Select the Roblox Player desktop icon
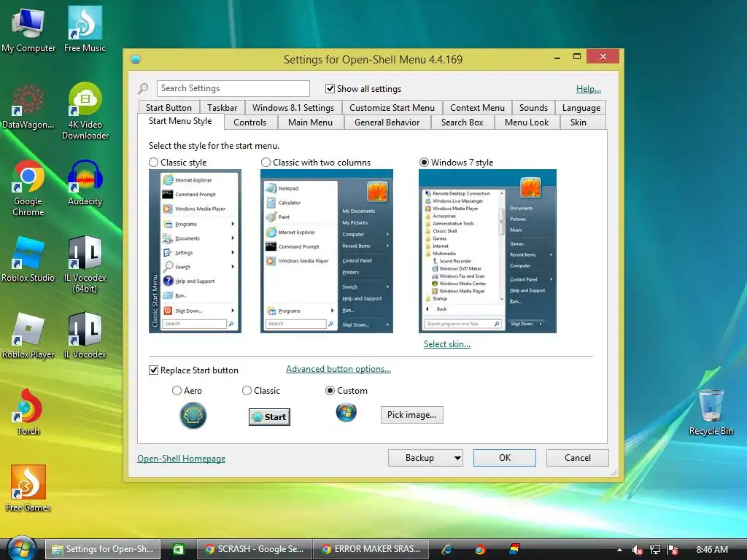This screenshot has width=747, height=560. tap(28, 336)
